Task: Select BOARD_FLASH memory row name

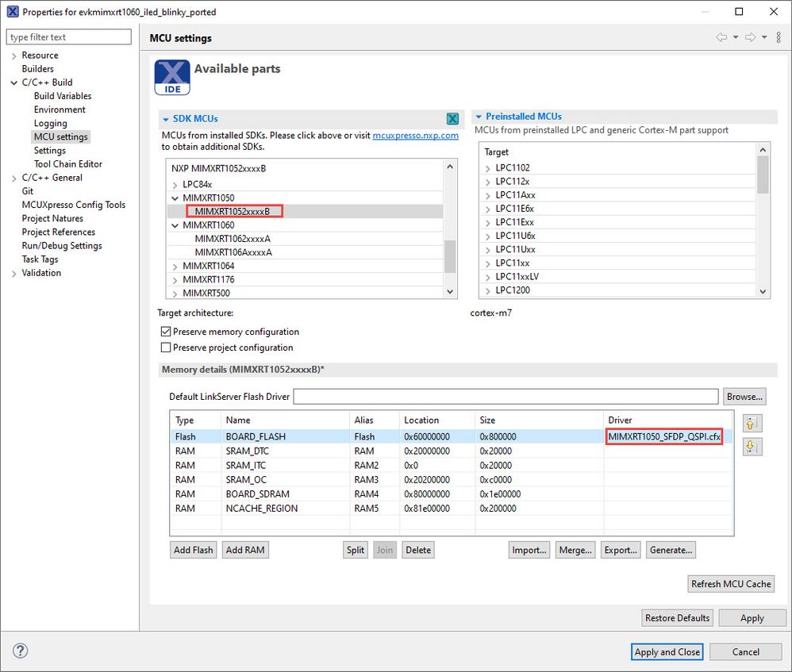Action: [x=256, y=436]
